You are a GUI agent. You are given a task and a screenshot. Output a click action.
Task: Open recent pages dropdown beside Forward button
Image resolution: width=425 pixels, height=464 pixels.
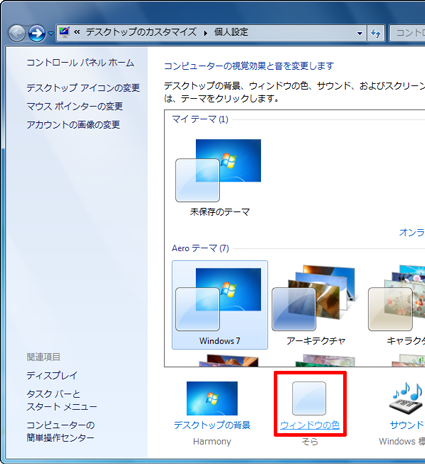click(x=51, y=33)
